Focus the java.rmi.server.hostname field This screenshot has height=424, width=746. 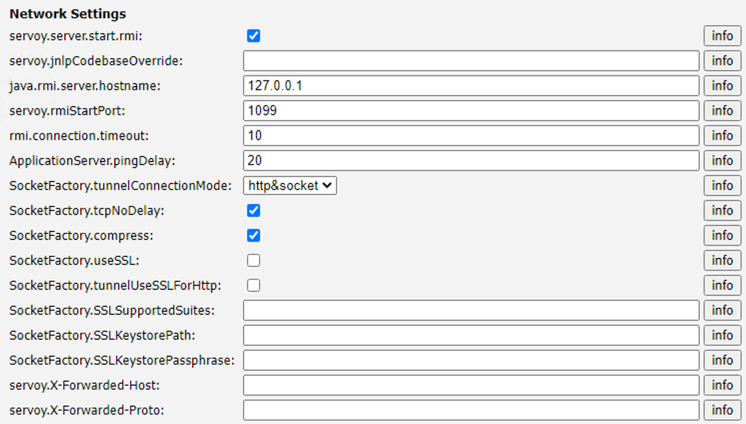pos(471,86)
